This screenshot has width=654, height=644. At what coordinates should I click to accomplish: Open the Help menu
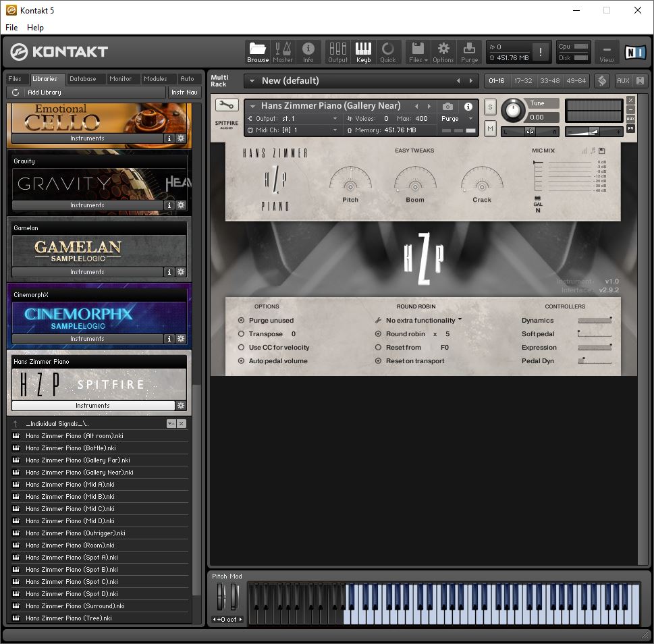(x=35, y=28)
